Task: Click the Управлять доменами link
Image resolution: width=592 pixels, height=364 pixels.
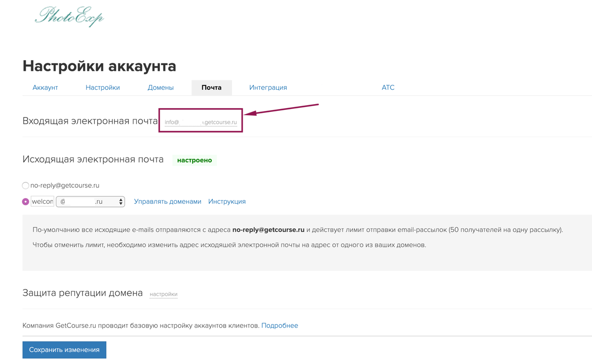Action: coord(168,201)
